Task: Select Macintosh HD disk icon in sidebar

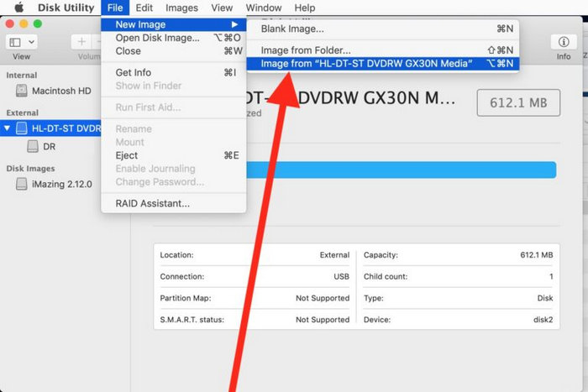Action: coord(22,91)
